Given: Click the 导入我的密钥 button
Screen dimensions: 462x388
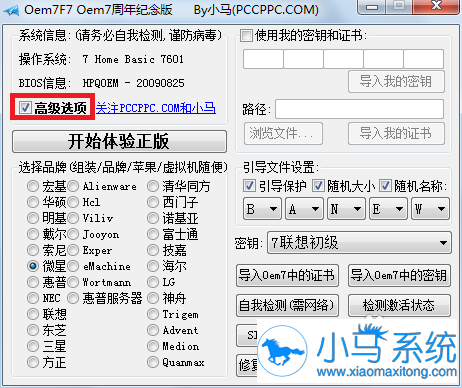Looking at the screenshot, I should coord(396,81).
